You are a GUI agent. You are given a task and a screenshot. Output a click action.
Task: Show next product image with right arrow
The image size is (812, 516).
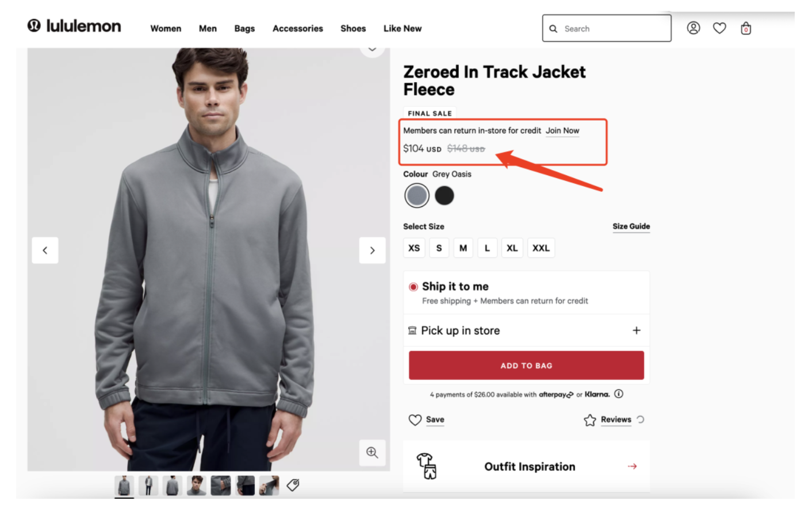pyautogui.click(x=372, y=251)
